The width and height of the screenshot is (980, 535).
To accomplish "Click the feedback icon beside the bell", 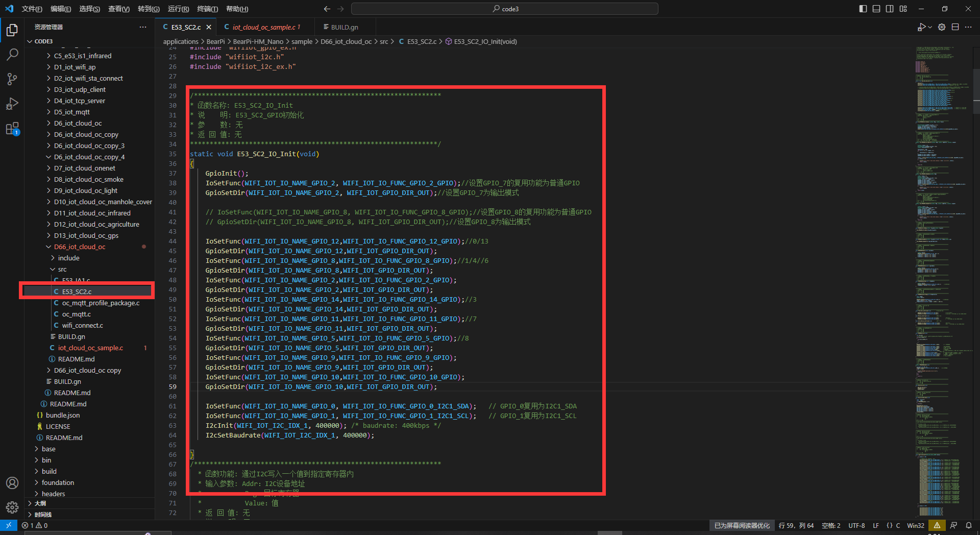I will tap(953, 525).
